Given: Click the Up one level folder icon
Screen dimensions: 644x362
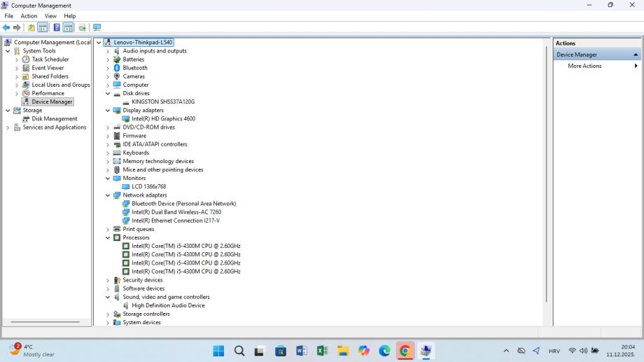Looking at the screenshot, I should pos(31,27).
